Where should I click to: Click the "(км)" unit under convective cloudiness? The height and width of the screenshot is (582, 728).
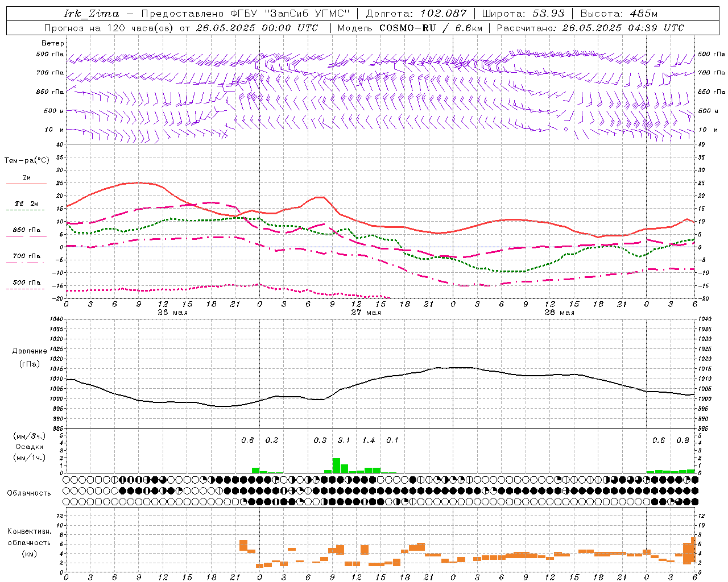tap(29, 554)
